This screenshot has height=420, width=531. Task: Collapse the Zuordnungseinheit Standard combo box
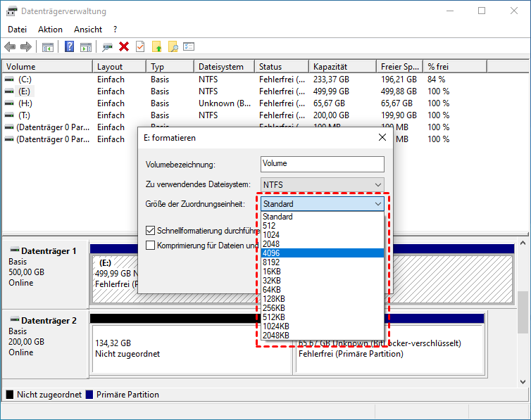[323, 204]
